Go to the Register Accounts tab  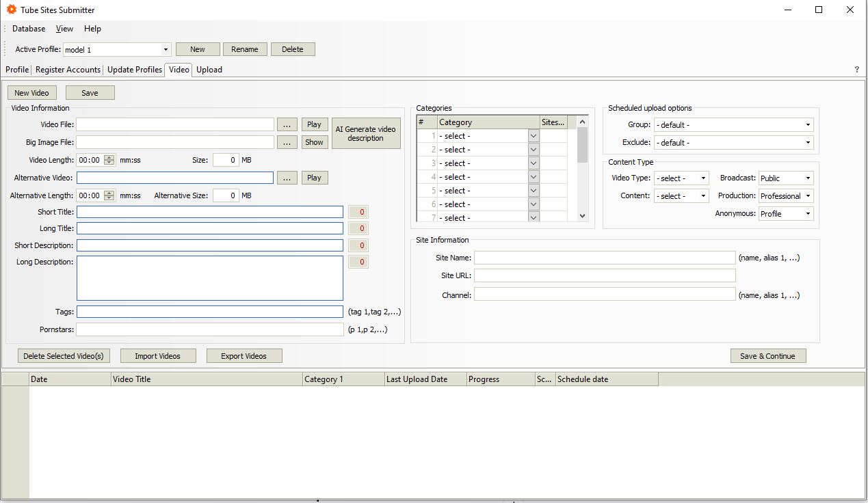(68, 70)
